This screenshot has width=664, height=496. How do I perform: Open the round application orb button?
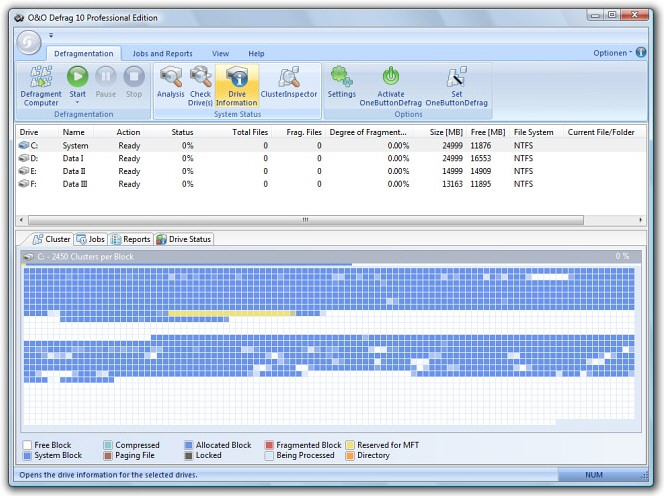click(x=29, y=42)
